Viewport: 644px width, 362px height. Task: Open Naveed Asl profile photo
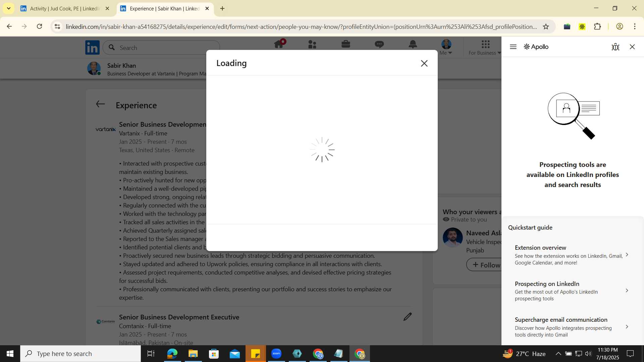[452, 237]
